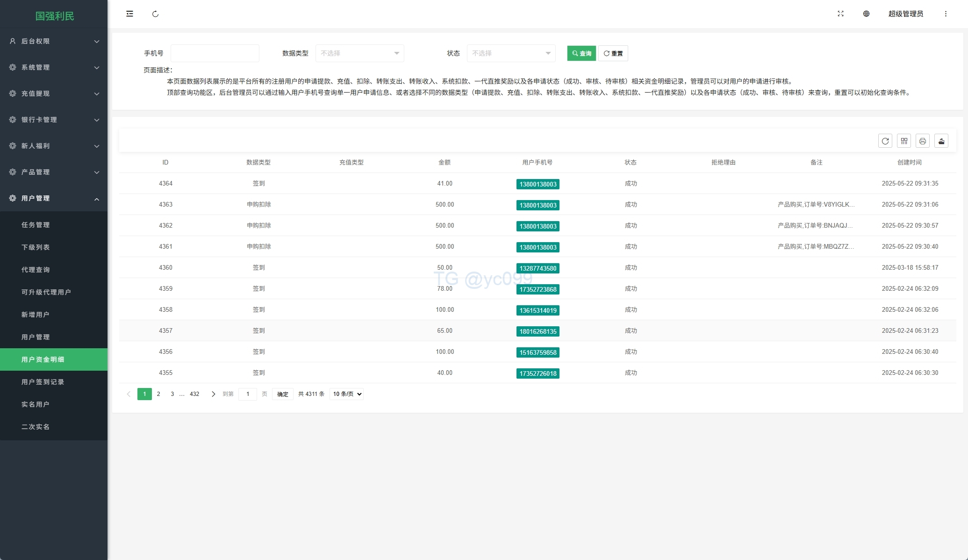
Task: Export table data using the export icon
Action: (941, 141)
